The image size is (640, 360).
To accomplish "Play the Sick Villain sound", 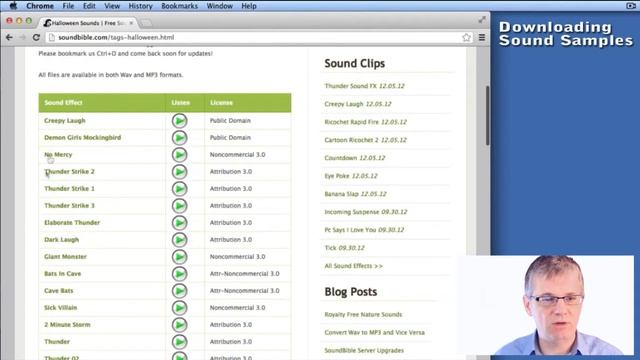I will tap(179, 308).
